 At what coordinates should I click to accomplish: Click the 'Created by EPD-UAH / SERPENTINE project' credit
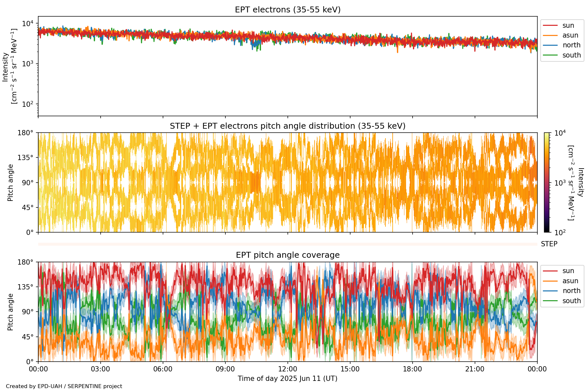64,386
